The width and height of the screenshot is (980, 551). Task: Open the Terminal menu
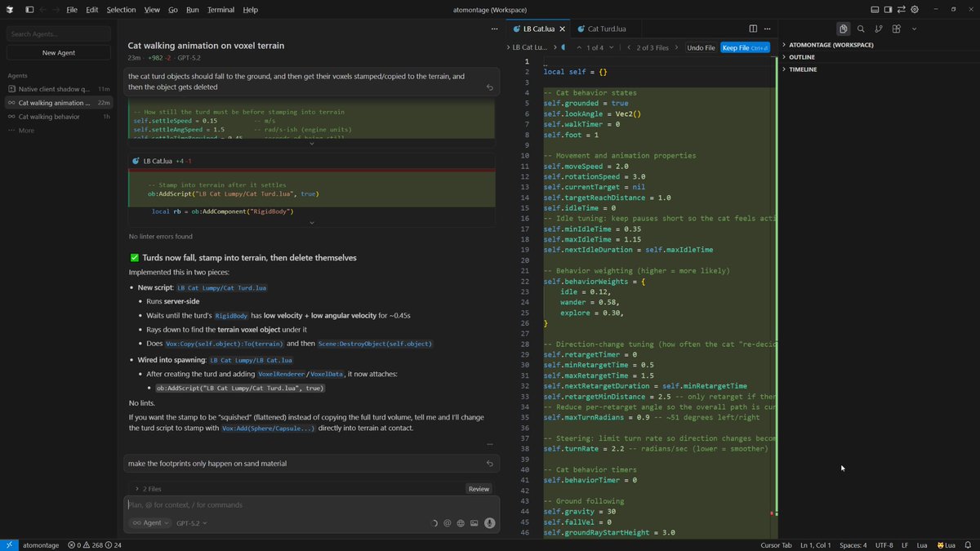click(220, 10)
